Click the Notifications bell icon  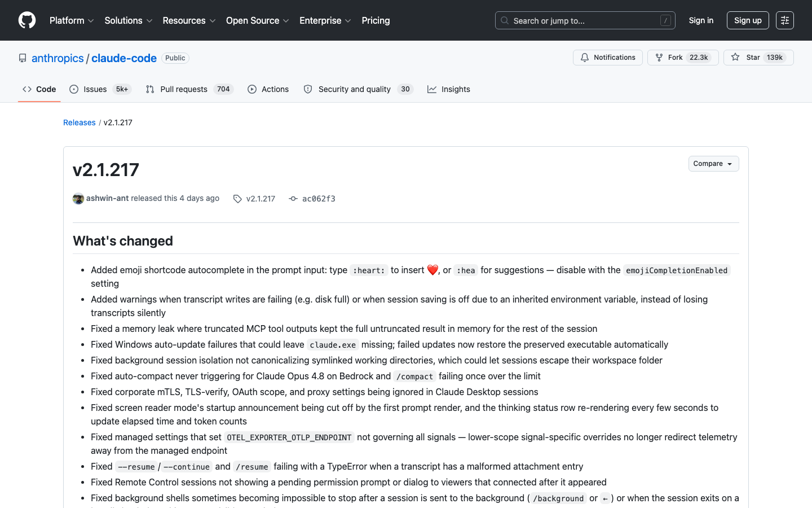[x=585, y=58]
